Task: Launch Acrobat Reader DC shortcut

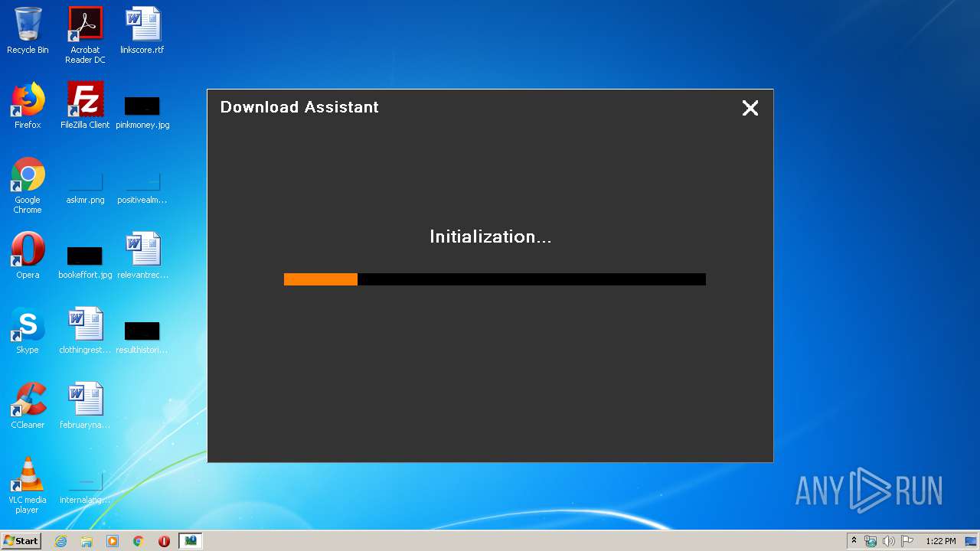Action: pyautogui.click(x=85, y=35)
